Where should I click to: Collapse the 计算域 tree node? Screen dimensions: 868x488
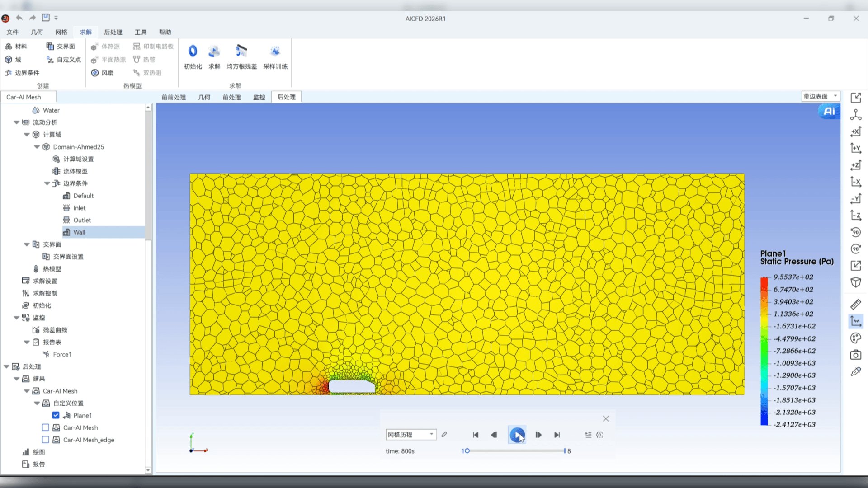(x=27, y=135)
